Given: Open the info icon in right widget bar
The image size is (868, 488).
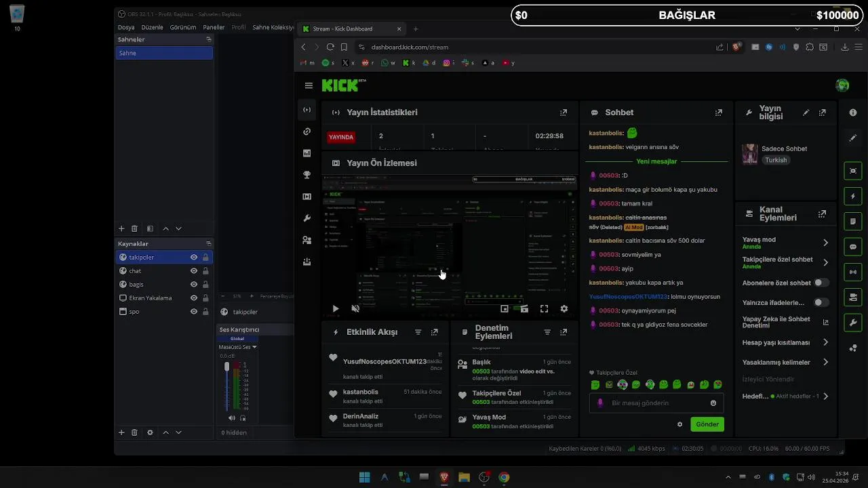Looking at the screenshot, I should [x=853, y=113].
